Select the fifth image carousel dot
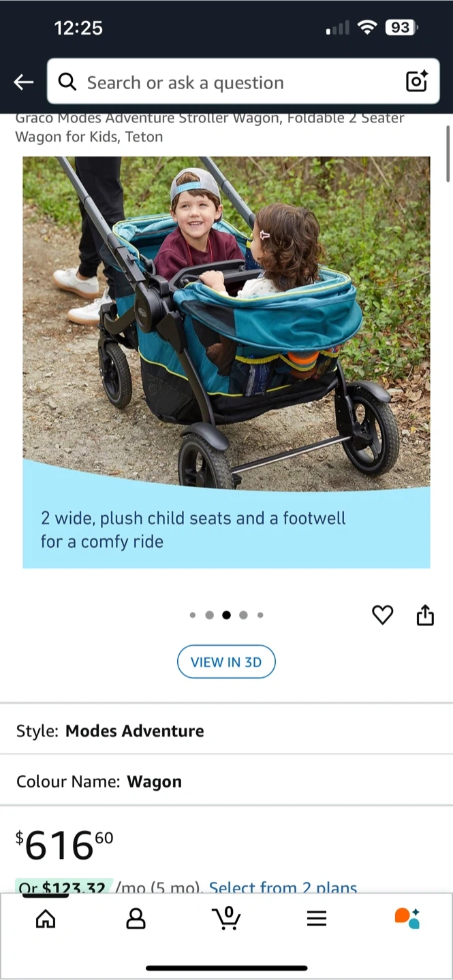This screenshot has width=453, height=980. tap(260, 615)
